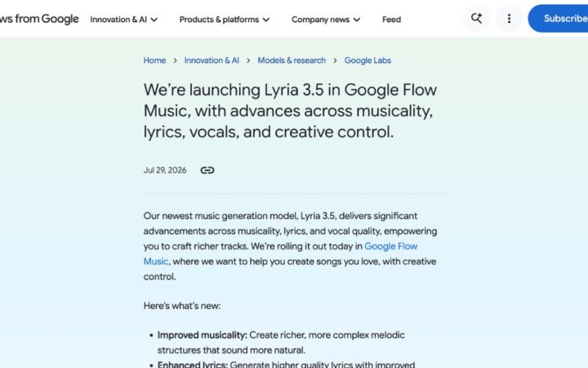Follow the Google Flow Music article link

click(x=390, y=246)
